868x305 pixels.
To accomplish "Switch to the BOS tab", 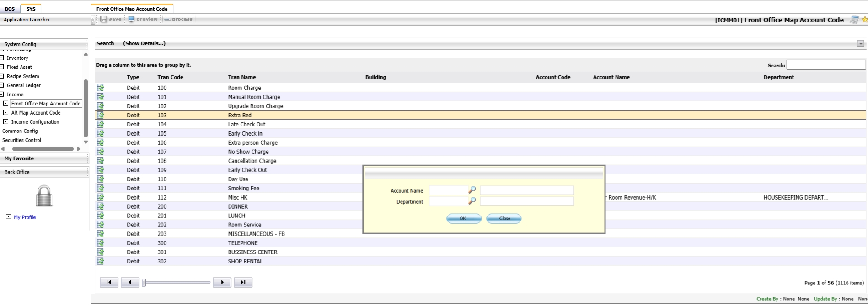I will 10,9.
